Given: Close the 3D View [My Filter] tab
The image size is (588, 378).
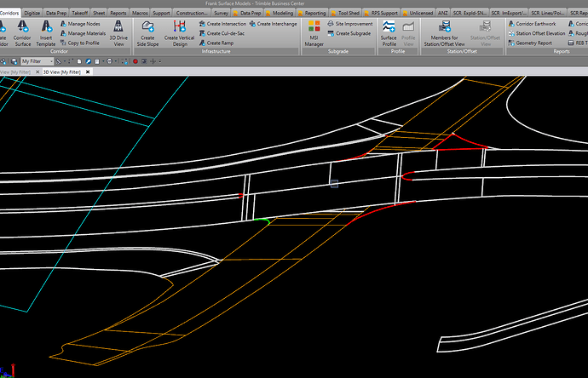Looking at the screenshot, I should coord(88,72).
